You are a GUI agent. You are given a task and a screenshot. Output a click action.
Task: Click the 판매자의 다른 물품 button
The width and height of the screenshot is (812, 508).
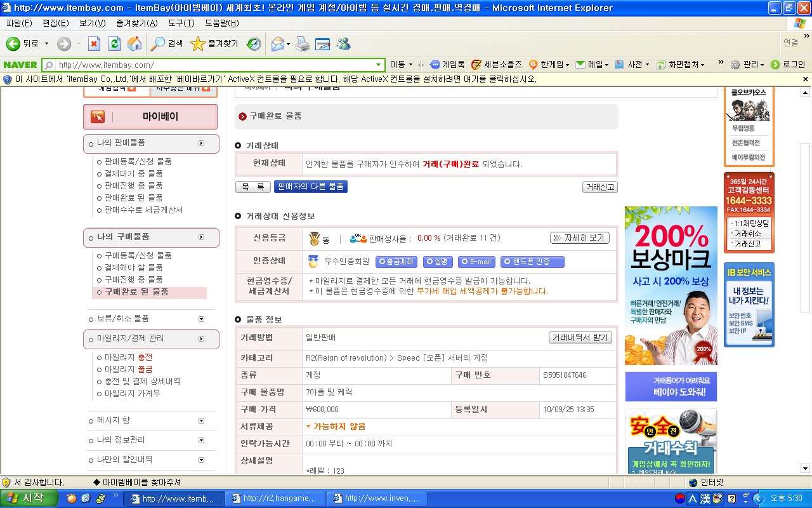tap(311, 187)
